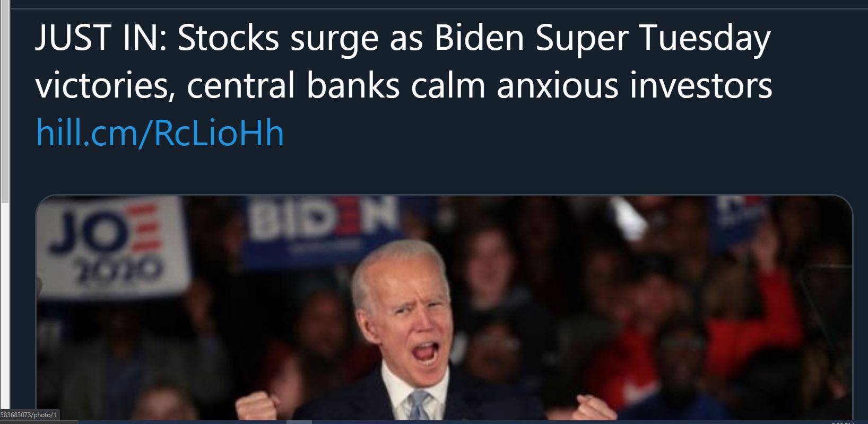Click the 'central banks calm anxious investors' line
This screenshot has width=868, height=424.
click(x=480, y=86)
